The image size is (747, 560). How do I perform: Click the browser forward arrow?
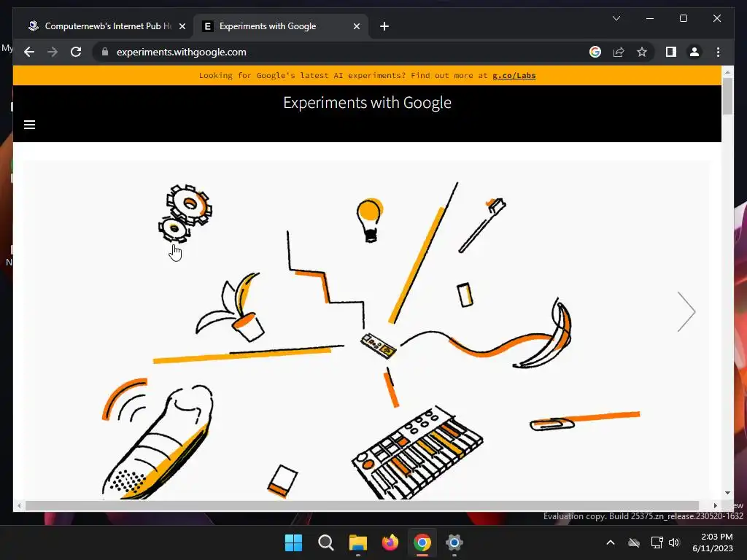click(53, 52)
